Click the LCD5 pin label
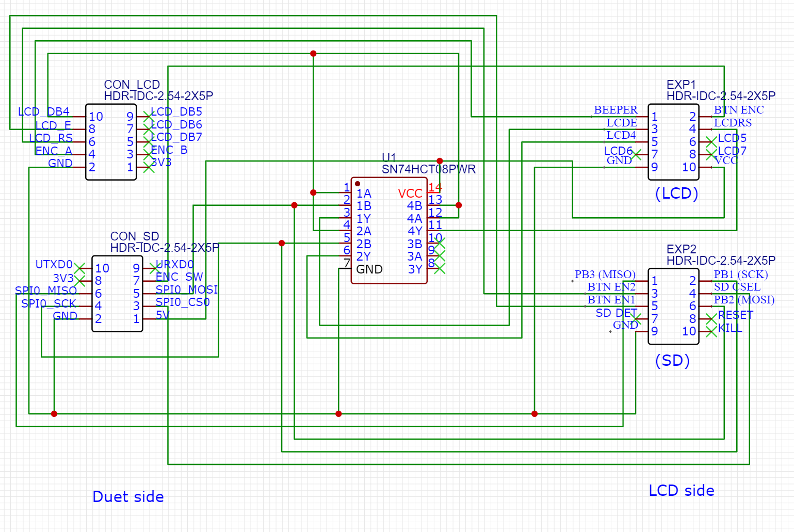Image resolution: width=794 pixels, height=532 pixels. (732, 138)
